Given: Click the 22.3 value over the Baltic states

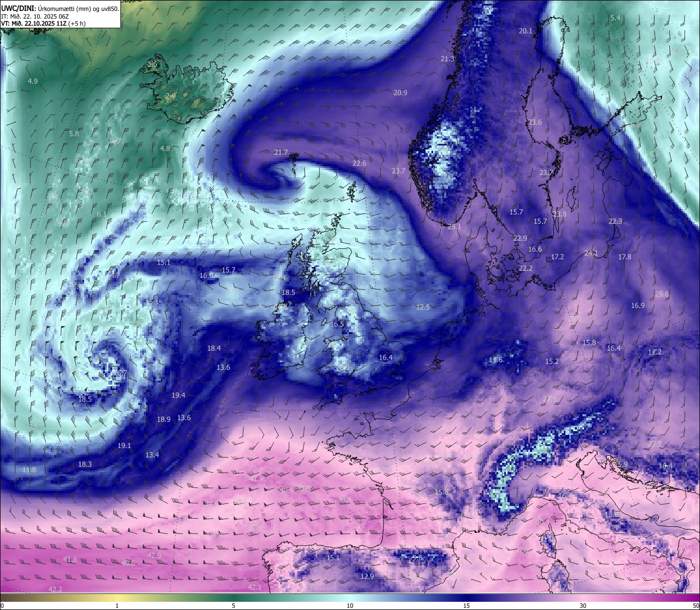Looking at the screenshot, I should click(x=615, y=221).
